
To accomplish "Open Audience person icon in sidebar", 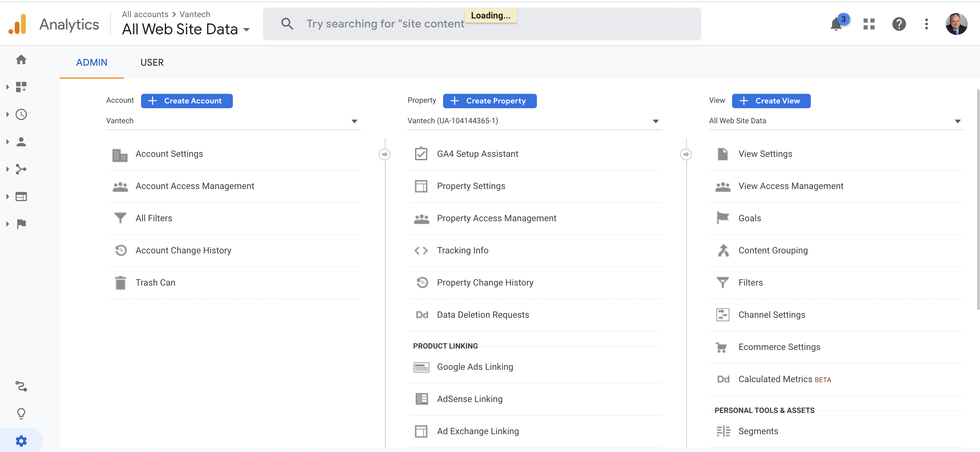I will click(21, 141).
